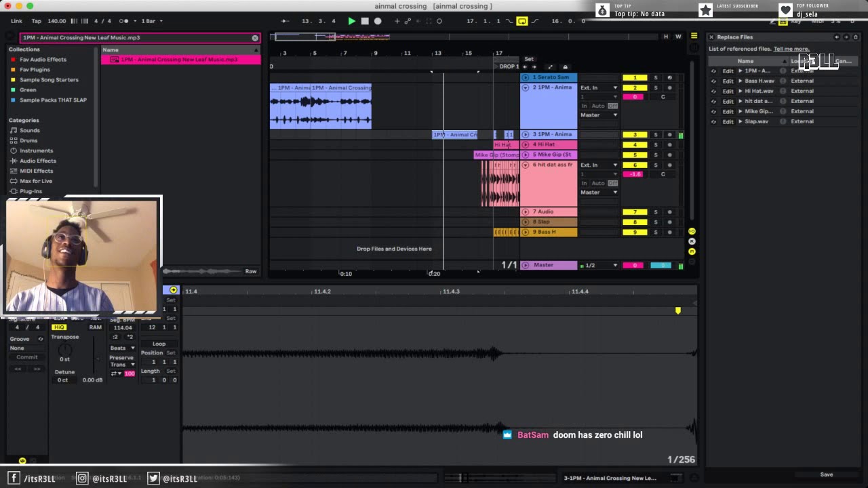Clear the browser search field
The height and width of the screenshot is (488, 868).
[x=255, y=38]
